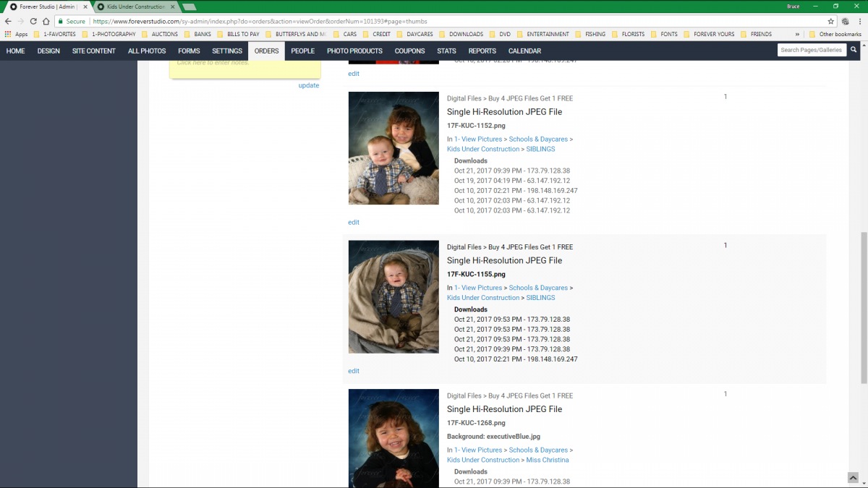Image resolution: width=868 pixels, height=488 pixels.
Task: Open 1-FAVORITES bookmark folder
Action: point(54,34)
